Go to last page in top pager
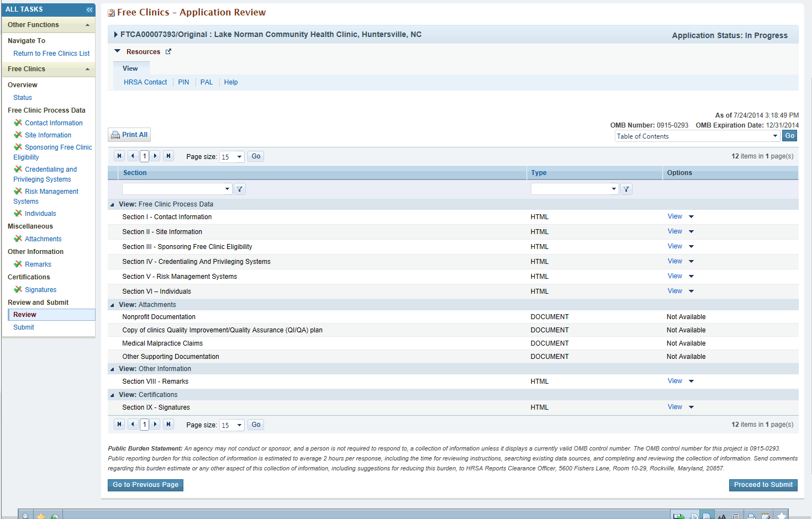This screenshot has height=519, width=812. point(168,156)
